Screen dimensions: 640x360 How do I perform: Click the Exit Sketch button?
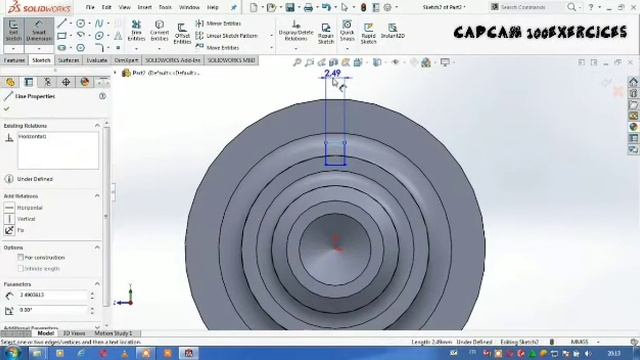(13, 31)
